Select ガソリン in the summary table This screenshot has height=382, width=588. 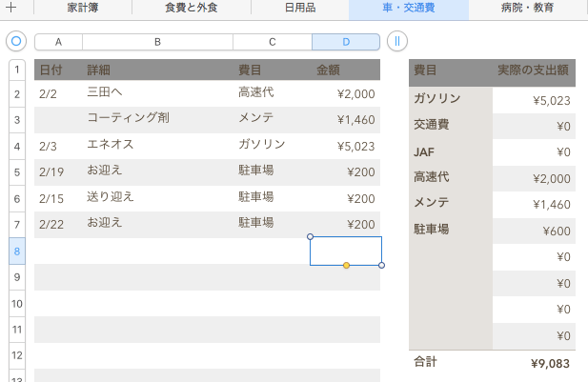coord(451,100)
